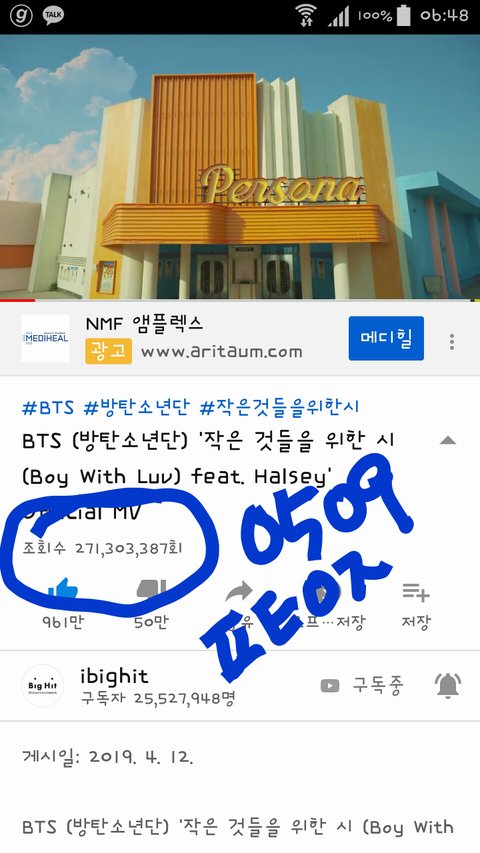This screenshot has width=480, height=853.
Task: Tap the save to playlist icon
Action: 416,592
